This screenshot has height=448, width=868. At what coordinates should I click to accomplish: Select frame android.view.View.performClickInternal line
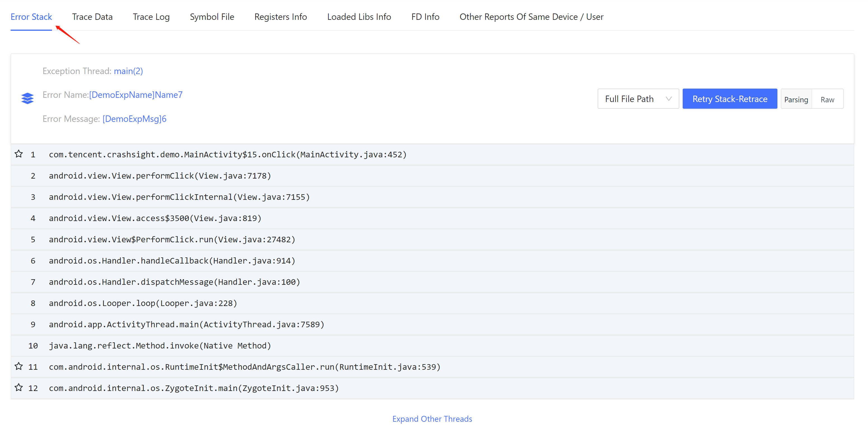click(432, 197)
